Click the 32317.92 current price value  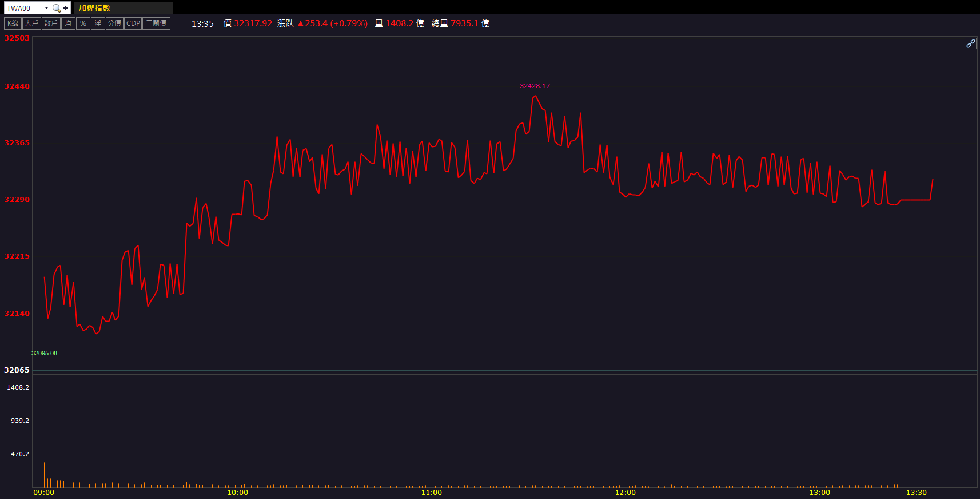(253, 23)
